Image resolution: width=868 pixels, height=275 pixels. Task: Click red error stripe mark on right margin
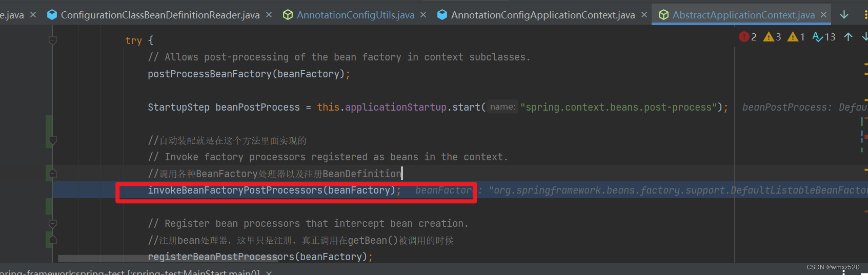pyautogui.click(x=866, y=136)
